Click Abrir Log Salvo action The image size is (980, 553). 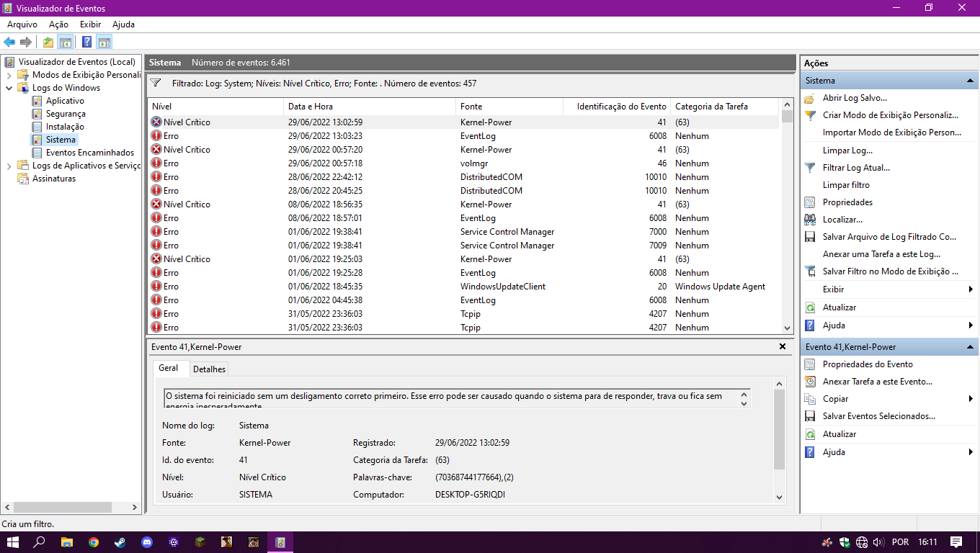[x=855, y=98]
